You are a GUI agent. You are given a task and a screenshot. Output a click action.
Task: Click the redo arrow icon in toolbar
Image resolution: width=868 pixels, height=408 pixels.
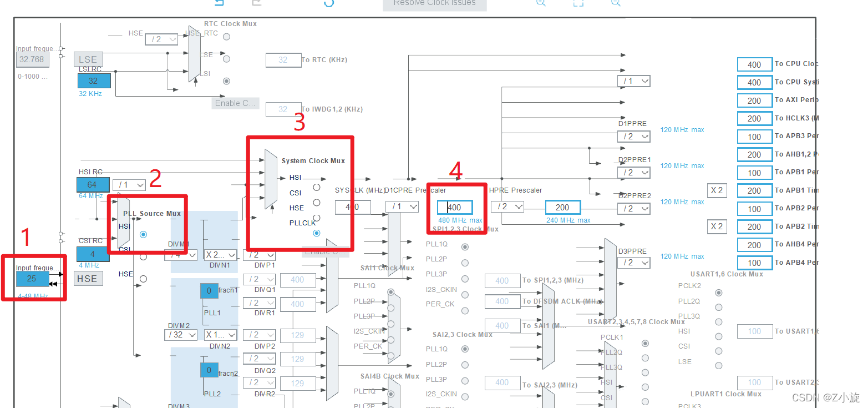click(x=256, y=2)
